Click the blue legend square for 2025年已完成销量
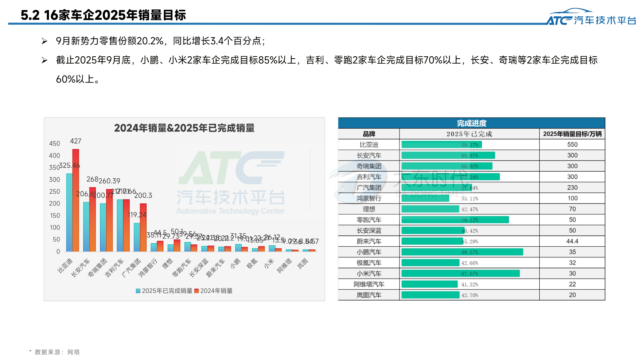 pyautogui.click(x=137, y=291)
